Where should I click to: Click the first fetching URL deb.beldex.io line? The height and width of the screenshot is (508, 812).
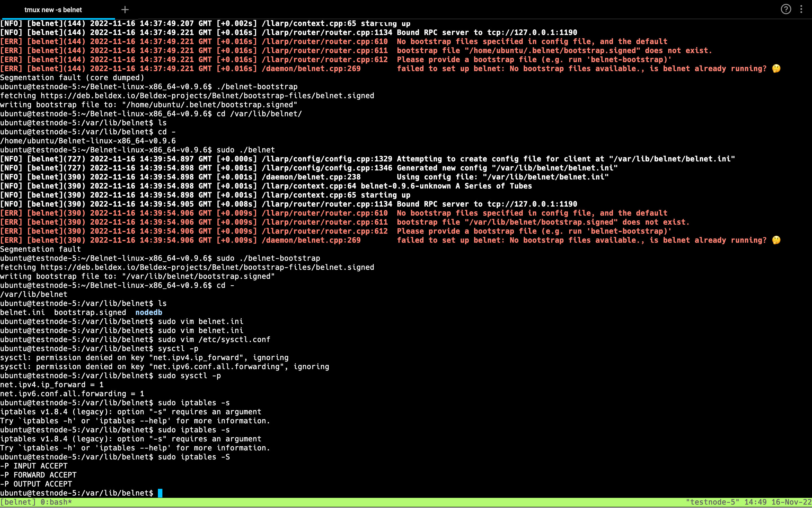point(187,96)
